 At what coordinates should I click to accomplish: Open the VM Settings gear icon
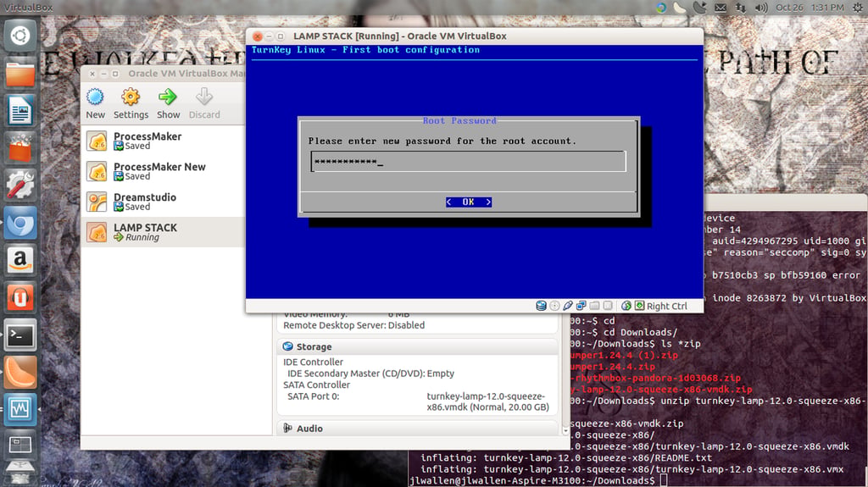(x=131, y=103)
